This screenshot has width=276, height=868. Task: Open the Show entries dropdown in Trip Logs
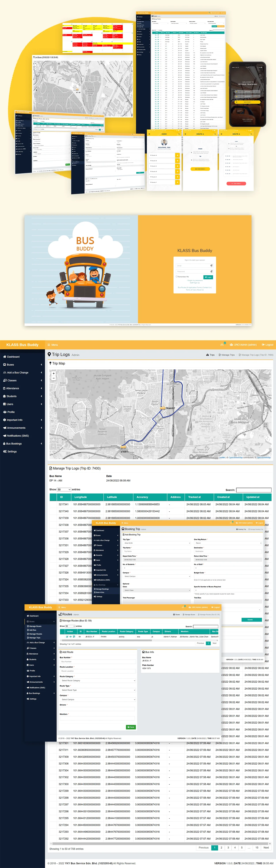click(x=64, y=490)
